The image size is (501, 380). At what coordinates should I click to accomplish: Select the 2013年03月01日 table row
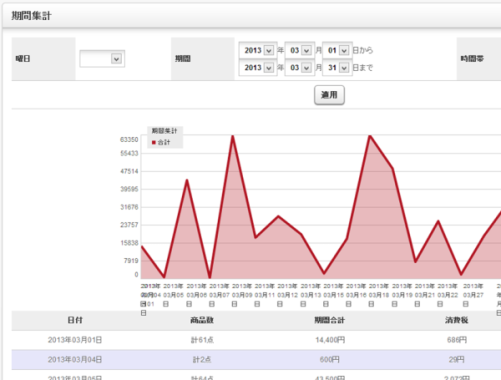point(256,340)
